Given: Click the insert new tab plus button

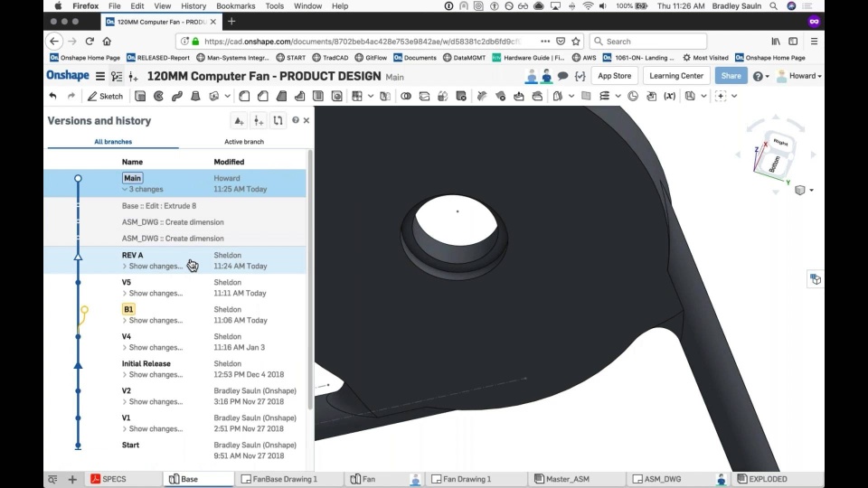Looking at the screenshot, I should [x=72, y=479].
